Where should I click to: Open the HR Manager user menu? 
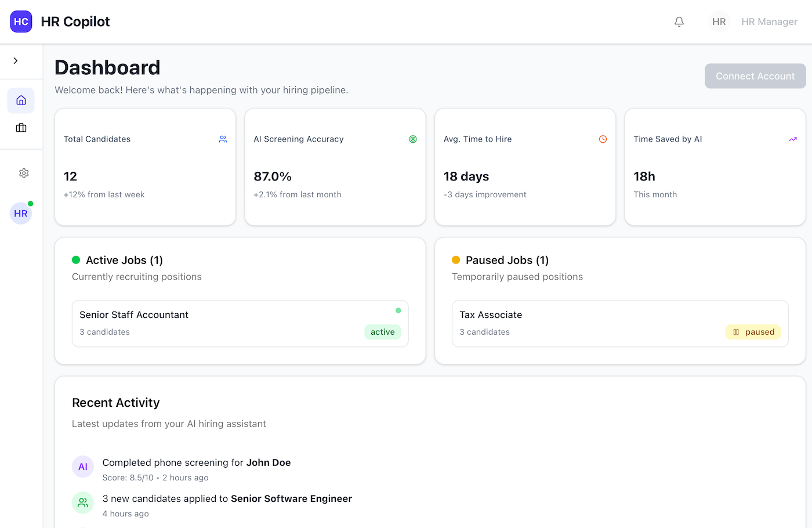click(769, 21)
